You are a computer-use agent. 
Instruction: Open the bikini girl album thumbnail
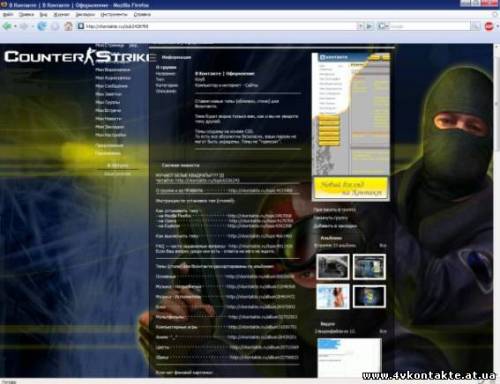point(333,296)
